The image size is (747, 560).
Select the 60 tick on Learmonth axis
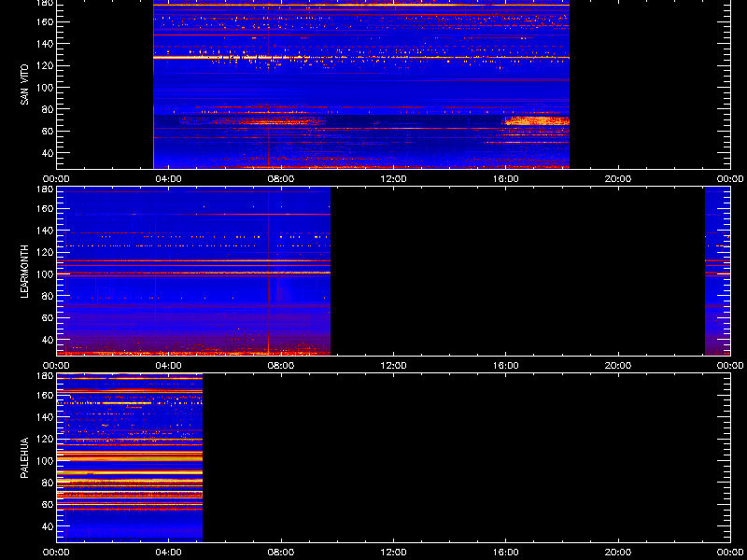pyautogui.click(x=48, y=317)
